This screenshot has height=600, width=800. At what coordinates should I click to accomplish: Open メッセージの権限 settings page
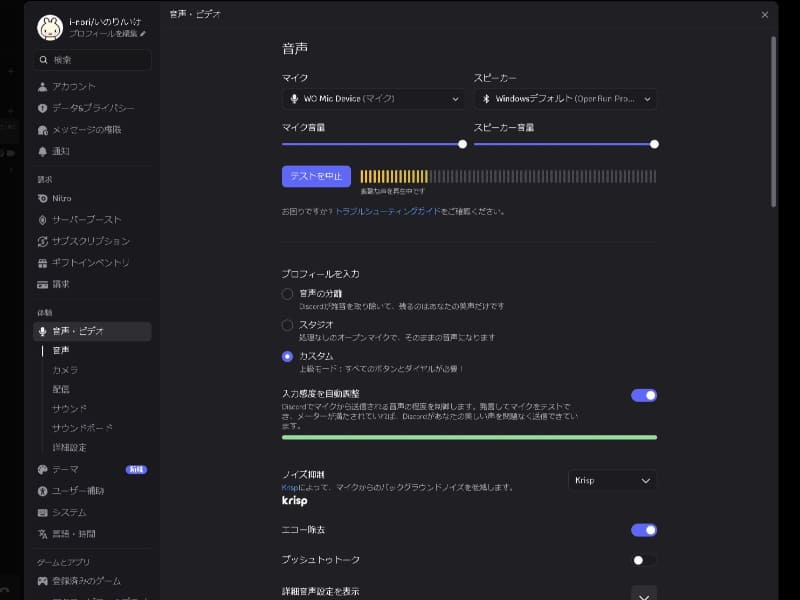click(92, 130)
